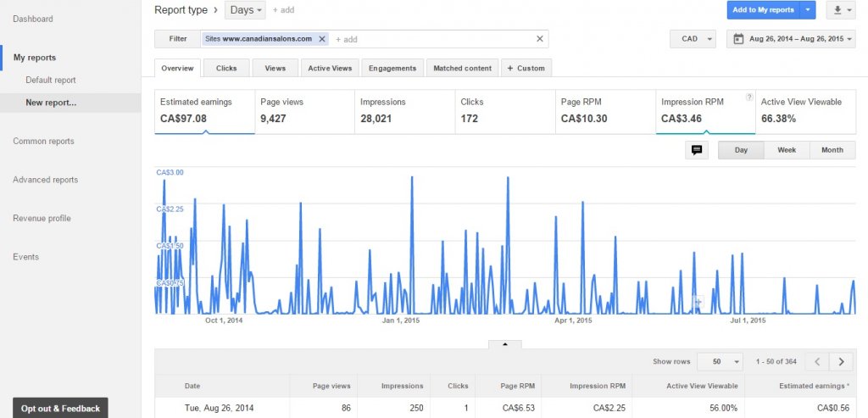
Task: Click the Impression RPM help question mark
Action: (748, 98)
